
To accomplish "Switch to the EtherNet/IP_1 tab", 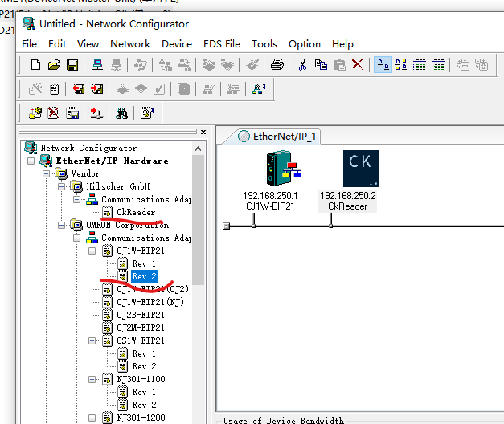I will click(277, 137).
